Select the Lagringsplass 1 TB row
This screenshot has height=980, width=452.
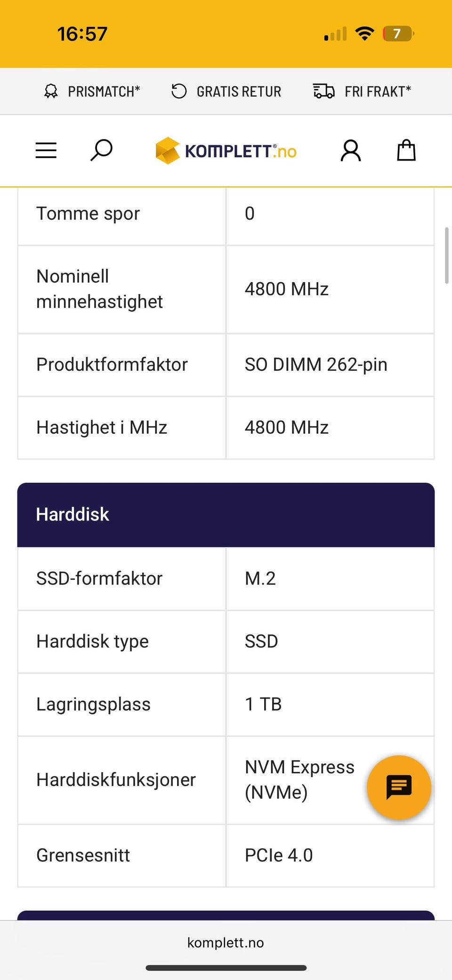pyautogui.click(x=226, y=705)
